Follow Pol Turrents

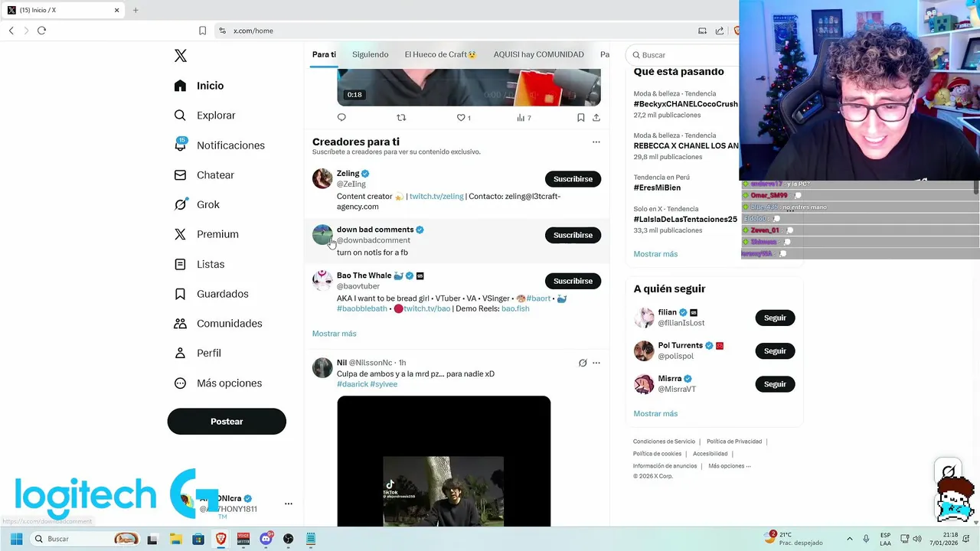point(775,351)
